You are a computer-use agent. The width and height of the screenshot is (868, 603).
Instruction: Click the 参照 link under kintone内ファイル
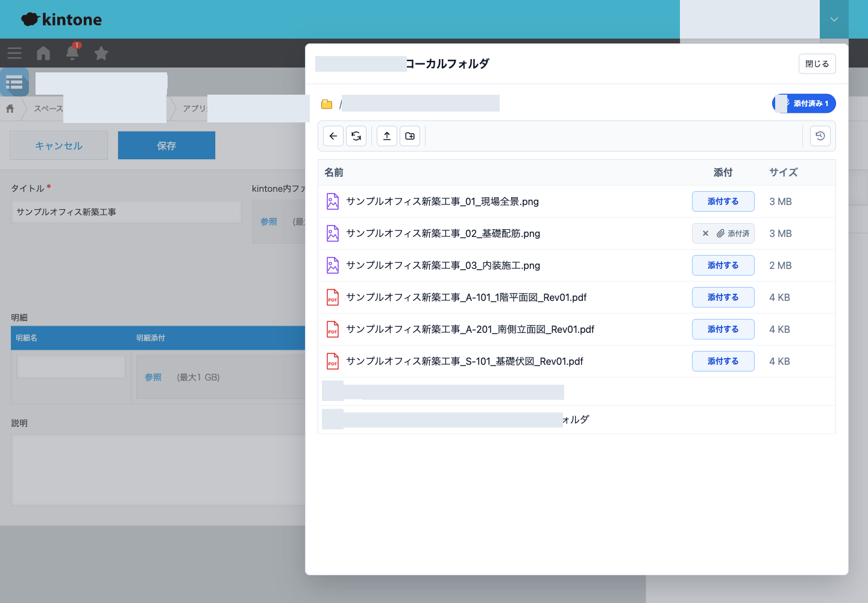tap(269, 222)
